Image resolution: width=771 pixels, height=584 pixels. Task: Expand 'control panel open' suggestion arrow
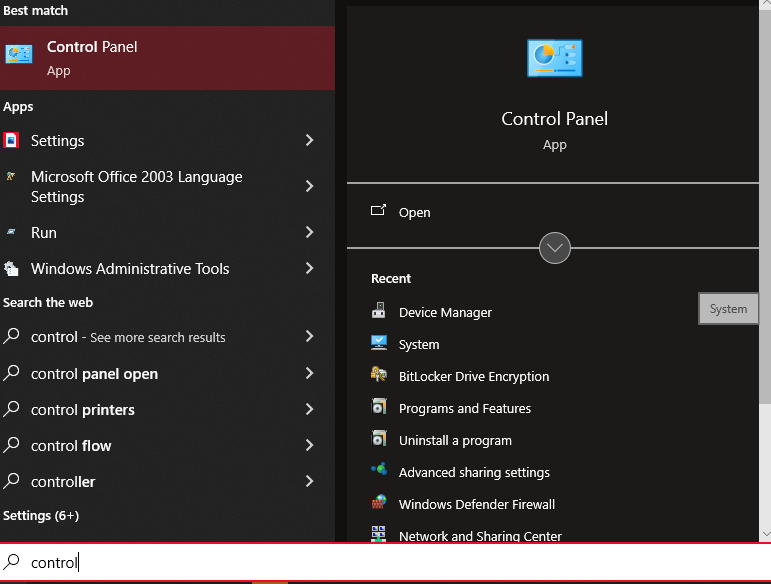309,373
